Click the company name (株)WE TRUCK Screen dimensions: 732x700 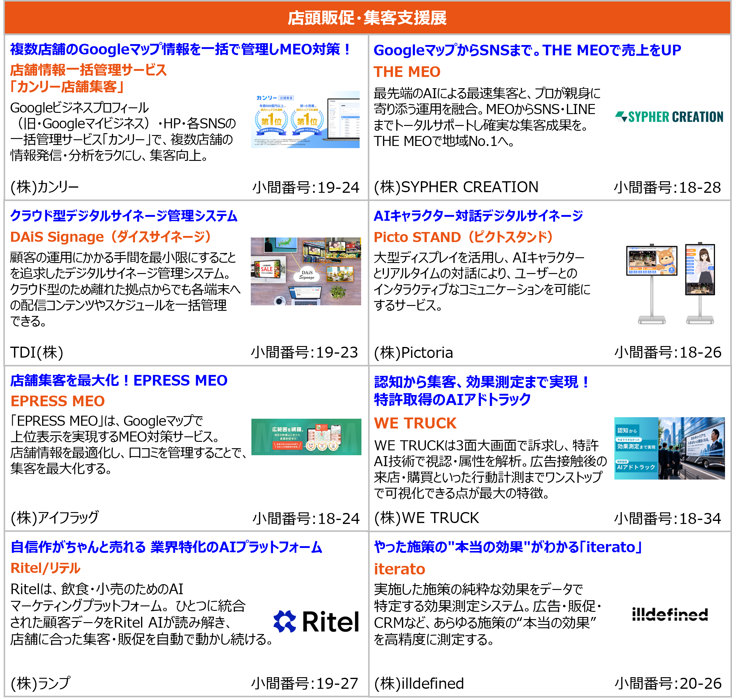[426, 518]
